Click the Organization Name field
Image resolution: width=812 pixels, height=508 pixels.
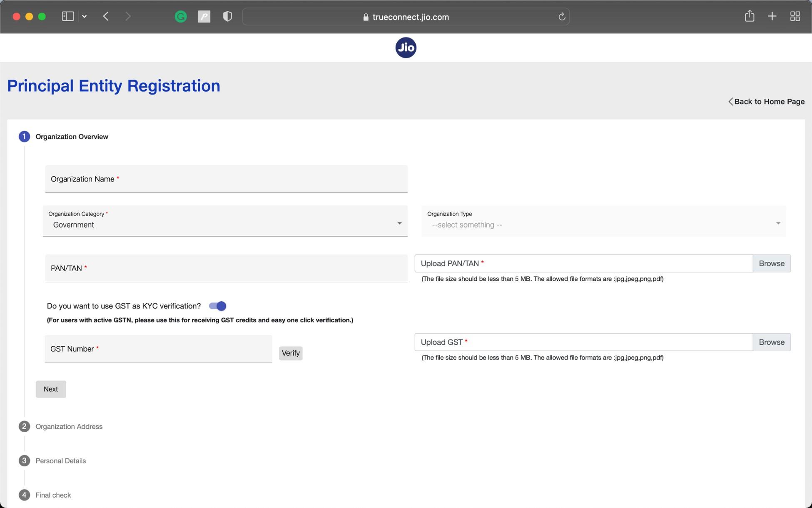tap(226, 179)
